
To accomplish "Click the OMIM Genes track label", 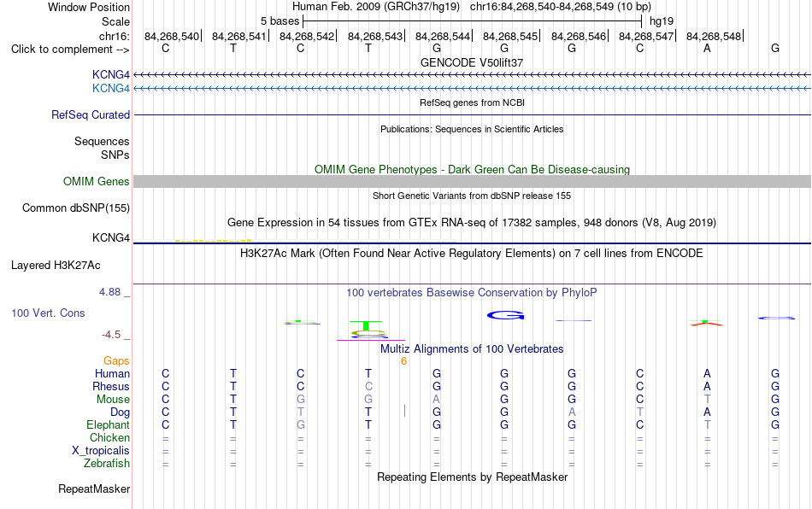I will pos(97,182).
